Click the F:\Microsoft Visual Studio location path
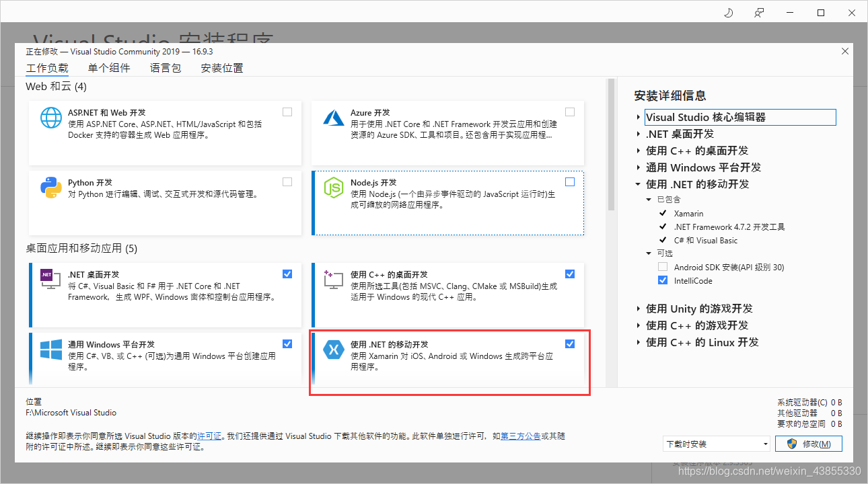The width and height of the screenshot is (868, 484). [x=71, y=413]
